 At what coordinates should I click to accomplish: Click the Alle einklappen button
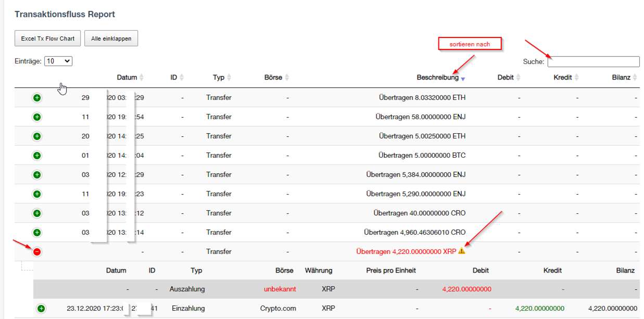pyautogui.click(x=111, y=39)
